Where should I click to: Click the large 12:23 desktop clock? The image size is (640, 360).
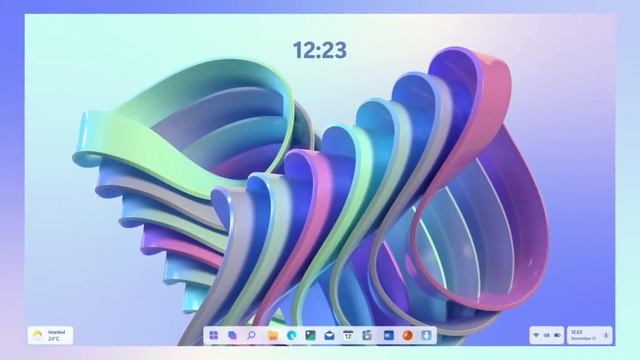(320, 50)
